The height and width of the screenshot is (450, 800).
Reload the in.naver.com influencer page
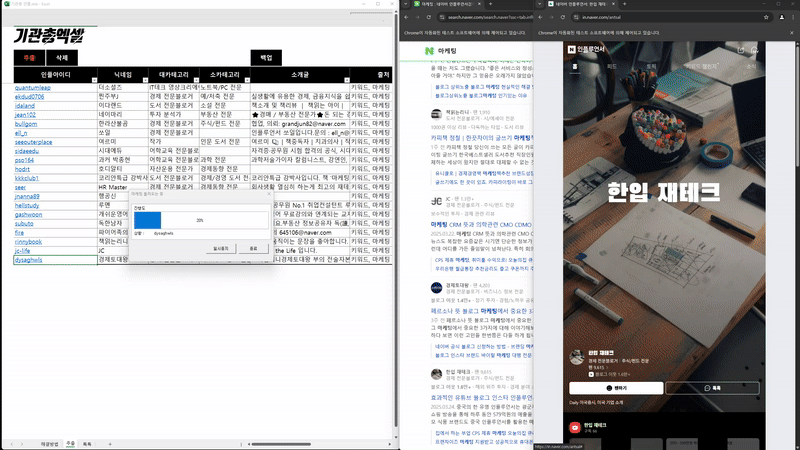coord(563,17)
